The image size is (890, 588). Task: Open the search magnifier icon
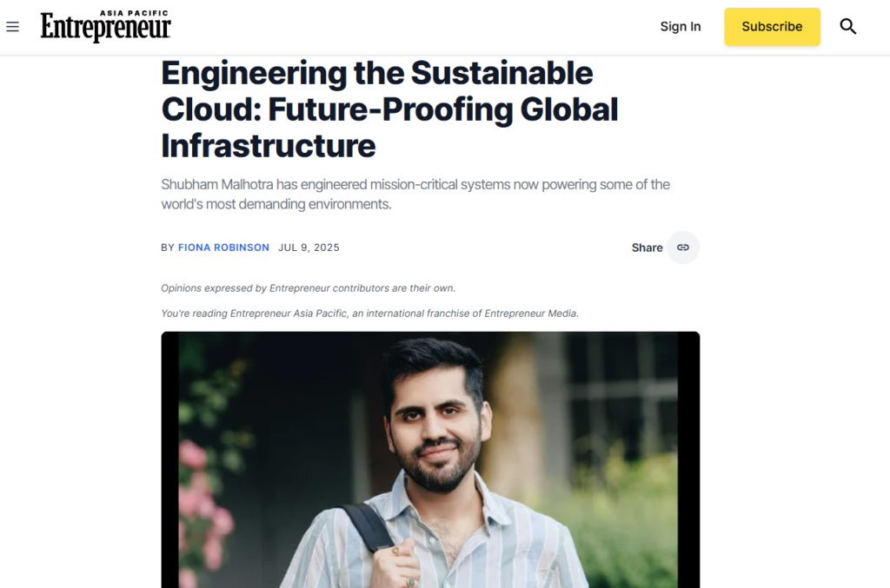pyautogui.click(x=848, y=27)
